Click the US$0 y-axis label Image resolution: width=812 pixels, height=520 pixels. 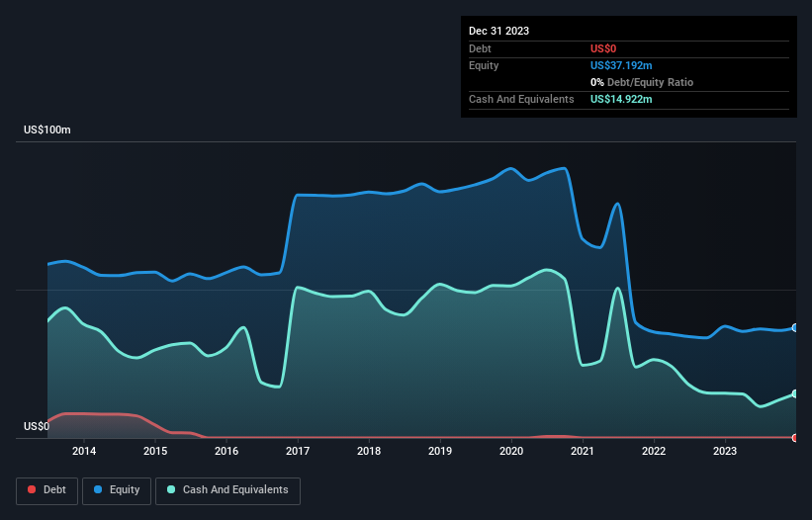37,426
